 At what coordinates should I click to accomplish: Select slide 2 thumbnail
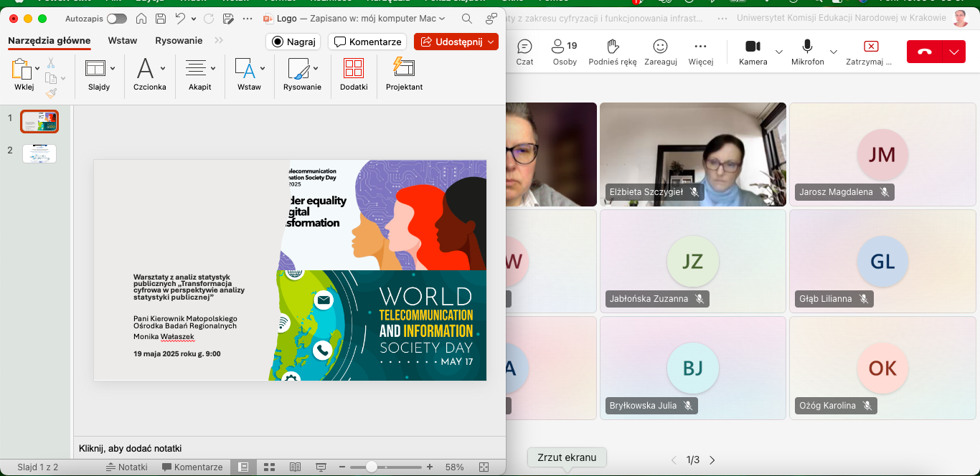click(x=39, y=153)
